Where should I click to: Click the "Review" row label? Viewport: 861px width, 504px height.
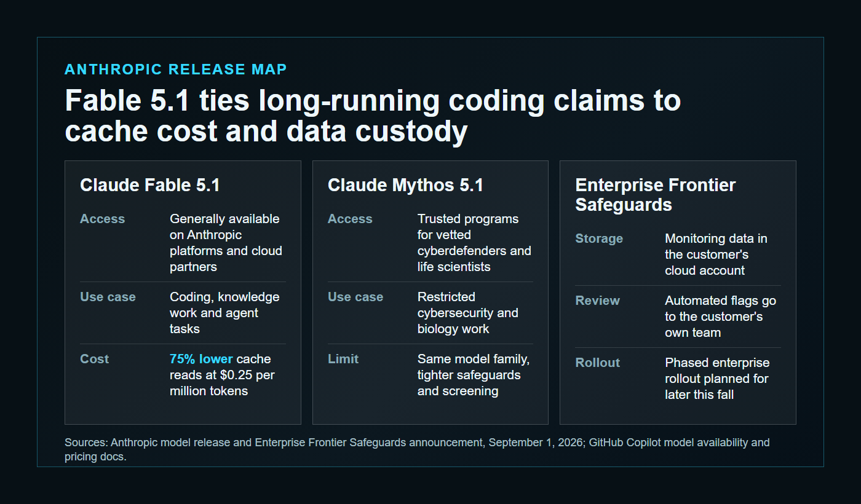pos(597,301)
